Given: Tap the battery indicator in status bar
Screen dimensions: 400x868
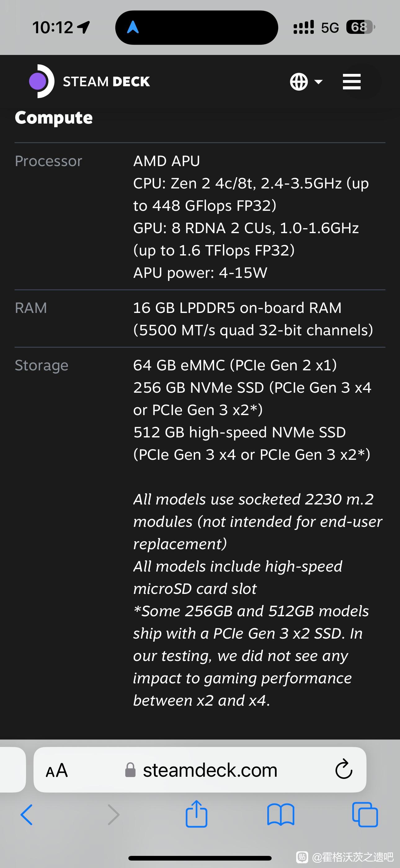Looking at the screenshot, I should pyautogui.click(x=361, y=27).
